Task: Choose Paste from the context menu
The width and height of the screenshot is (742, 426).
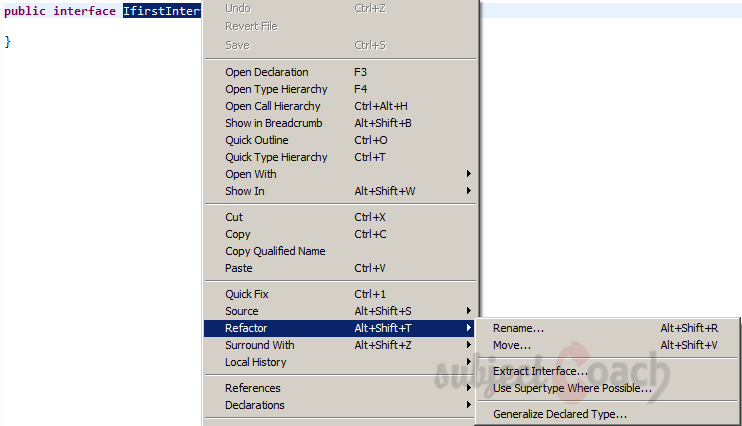Action: (x=340, y=268)
